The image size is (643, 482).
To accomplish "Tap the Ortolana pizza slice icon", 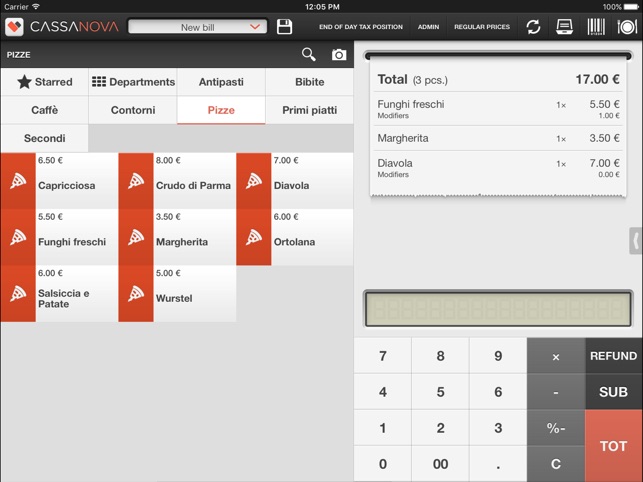I will (x=253, y=237).
